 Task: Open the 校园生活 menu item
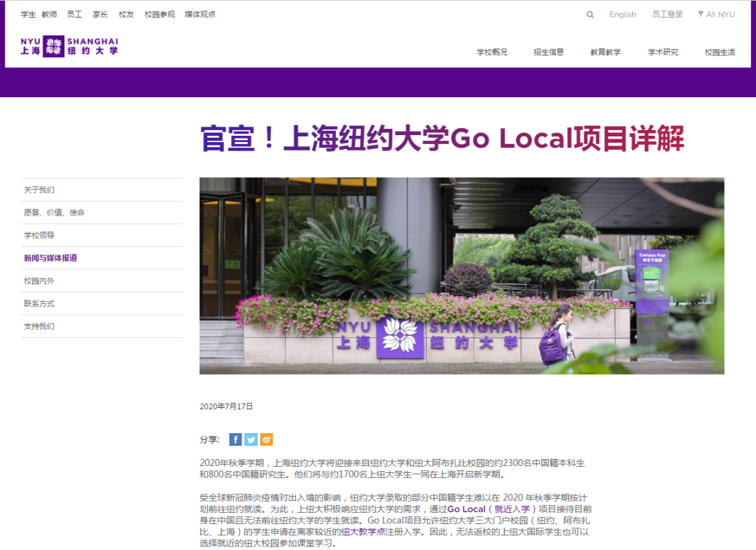(720, 52)
